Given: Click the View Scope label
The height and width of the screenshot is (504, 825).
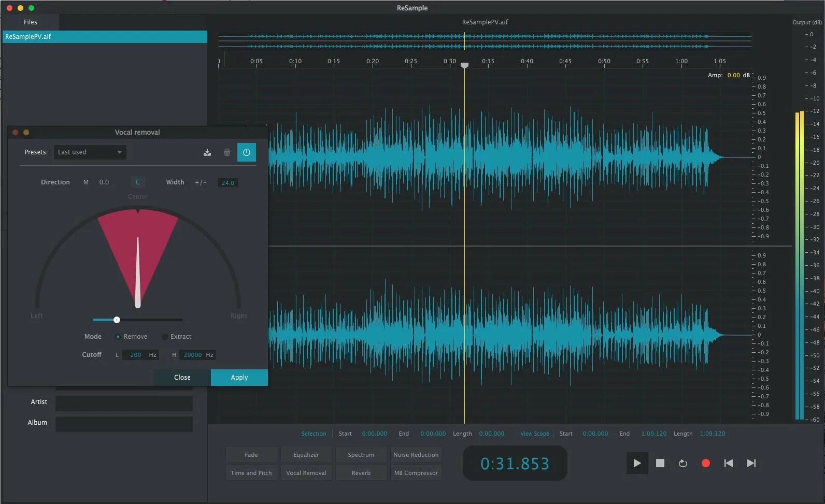Looking at the screenshot, I should click(x=535, y=434).
